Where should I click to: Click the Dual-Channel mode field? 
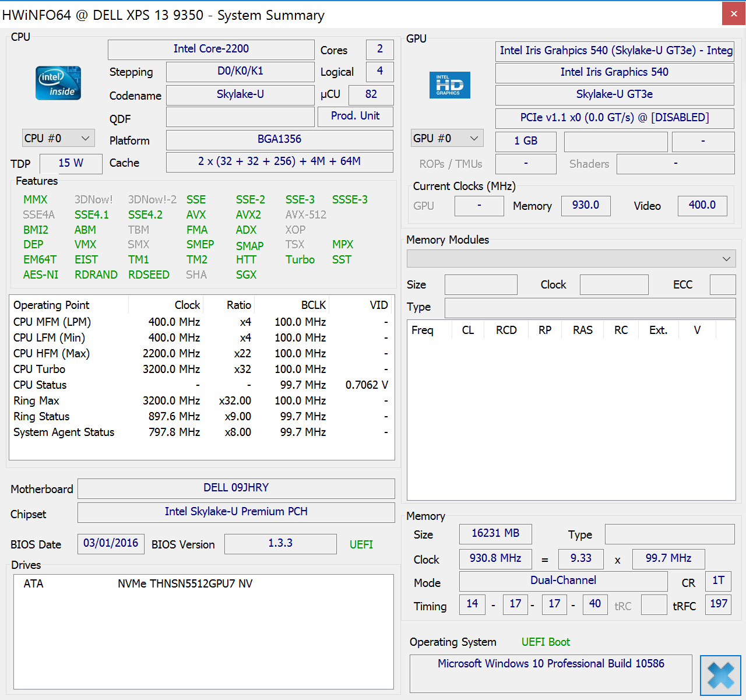(x=564, y=581)
